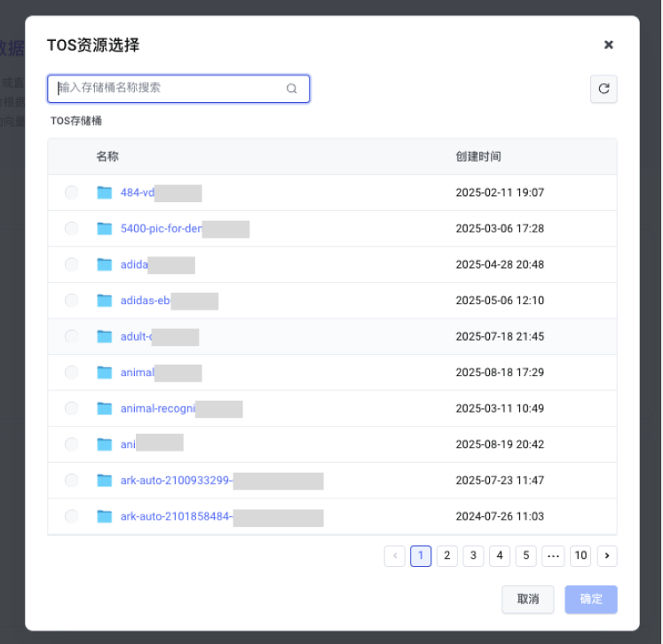Viewport: 663px width, 644px height.
Task: Click the date 2024-07-26 11:03
Action: [500, 516]
